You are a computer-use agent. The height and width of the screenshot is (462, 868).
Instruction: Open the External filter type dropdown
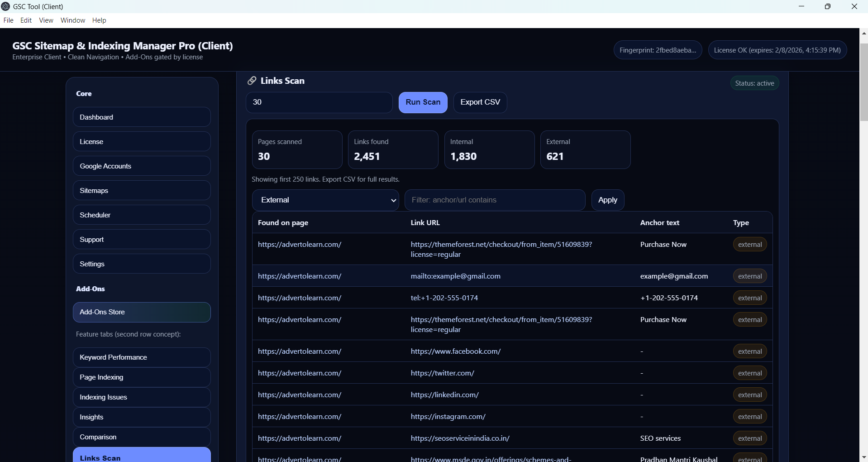pos(325,200)
